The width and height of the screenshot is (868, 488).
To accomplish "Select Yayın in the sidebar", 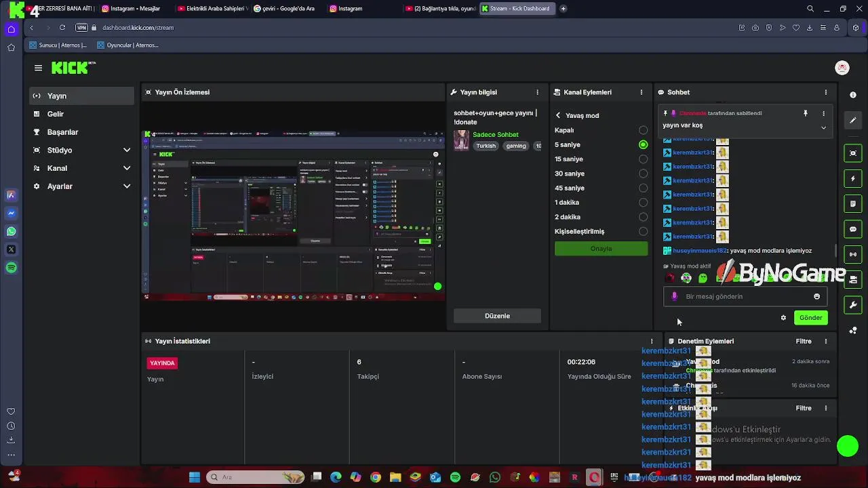I will point(82,96).
